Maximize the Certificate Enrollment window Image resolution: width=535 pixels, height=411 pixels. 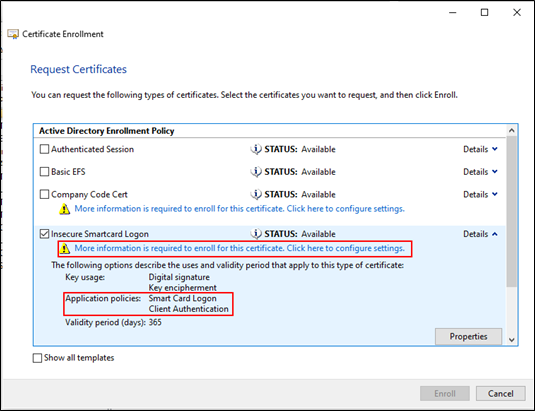(485, 13)
